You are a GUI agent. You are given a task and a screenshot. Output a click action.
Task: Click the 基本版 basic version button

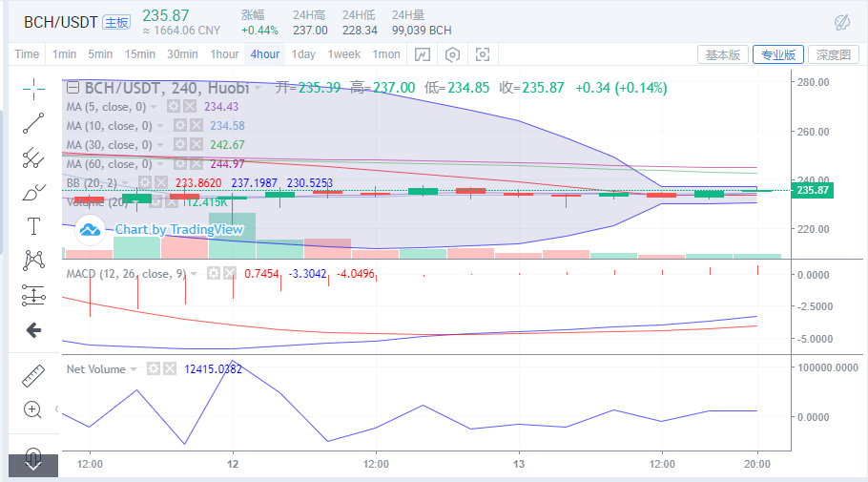pyautogui.click(x=722, y=54)
